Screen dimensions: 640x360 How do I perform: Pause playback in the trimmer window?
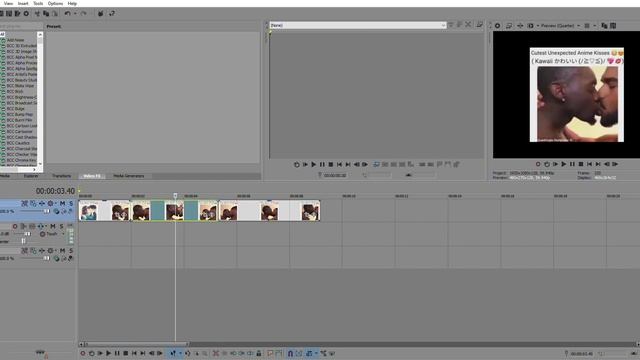tap(322, 164)
